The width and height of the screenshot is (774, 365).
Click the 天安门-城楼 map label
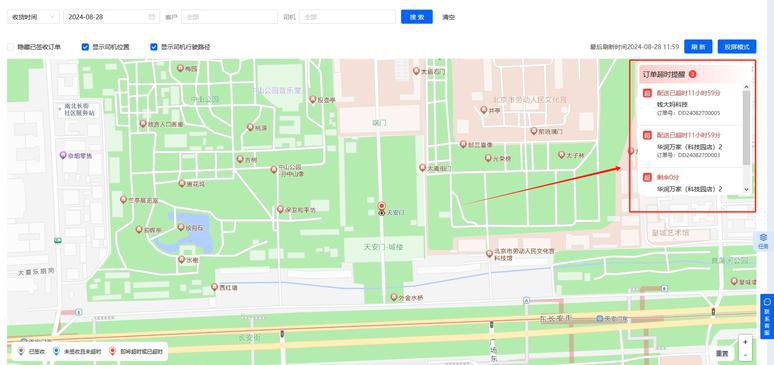click(x=384, y=246)
